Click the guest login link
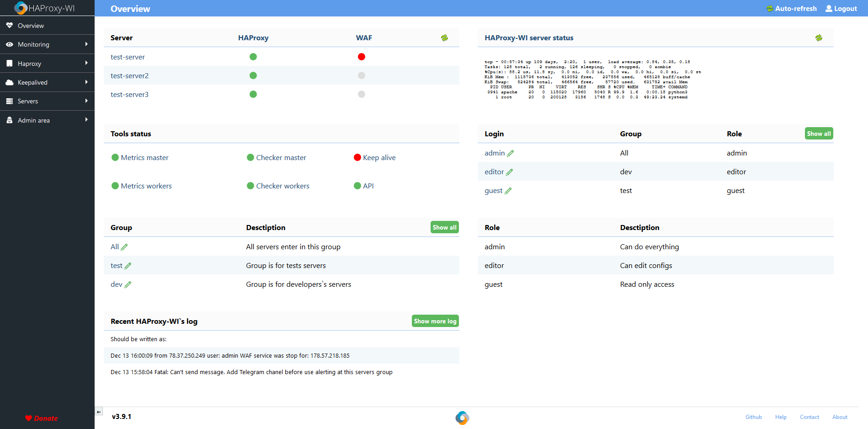Viewport: 868px width, 429px height. point(493,191)
